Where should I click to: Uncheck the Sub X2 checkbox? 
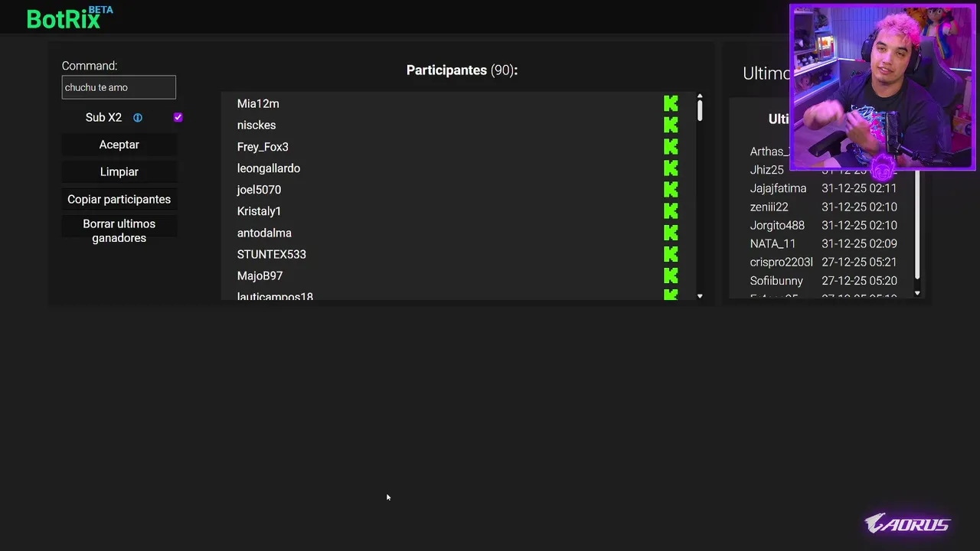(178, 117)
